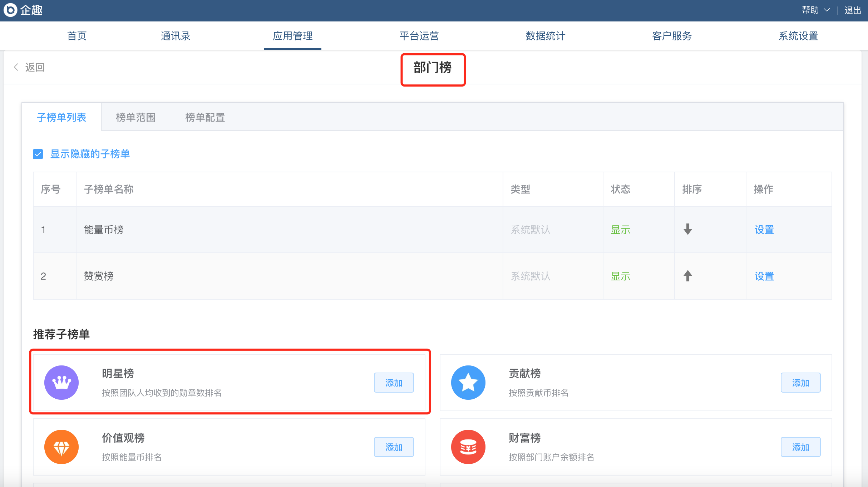
Task: Toggle 显示隐藏的子榜单 checkbox
Action: (x=38, y=154)
